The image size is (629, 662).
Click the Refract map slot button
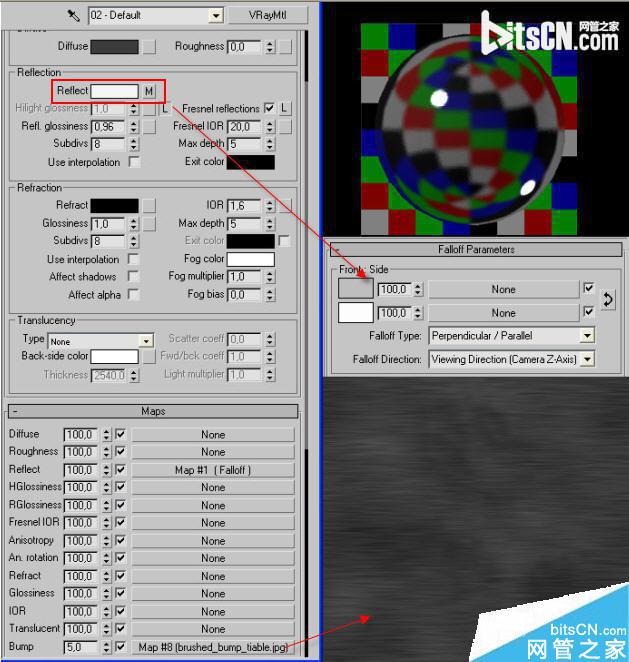click(149, 206)
